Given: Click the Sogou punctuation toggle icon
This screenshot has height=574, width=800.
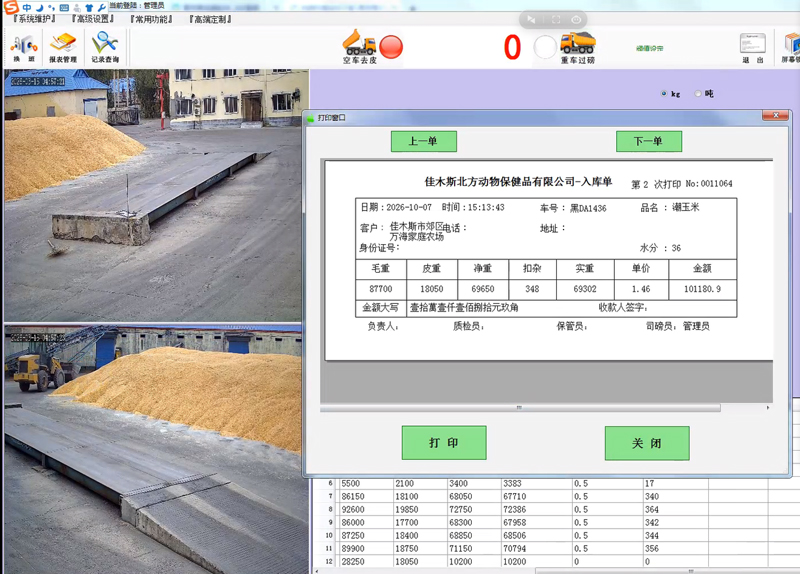Looking at the screenshot, I should (x=51, y=7).
